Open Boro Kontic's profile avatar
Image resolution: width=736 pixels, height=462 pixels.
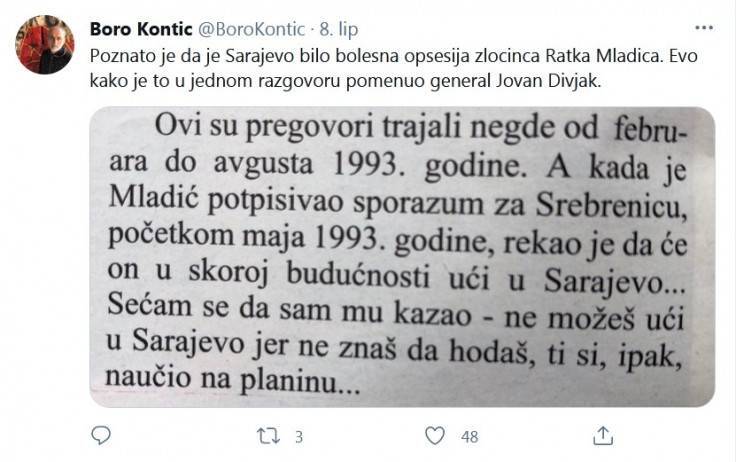pyautogui.click(x=45, y=44)
